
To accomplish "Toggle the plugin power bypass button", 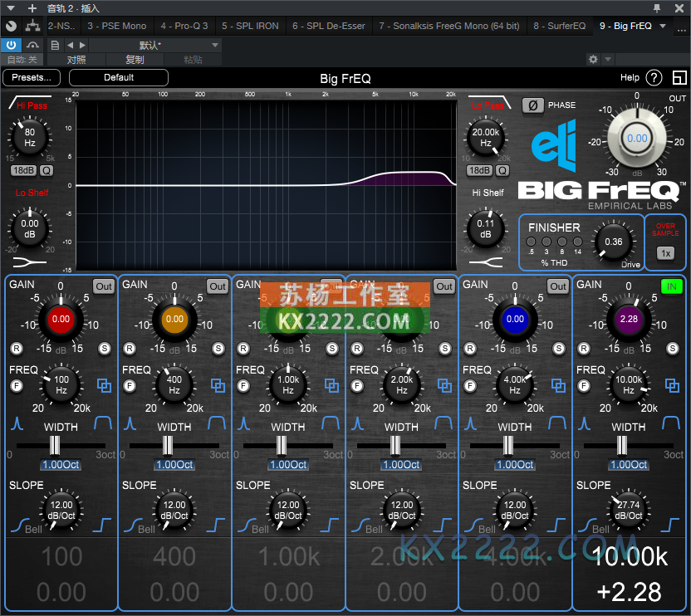I will (11, 45).
